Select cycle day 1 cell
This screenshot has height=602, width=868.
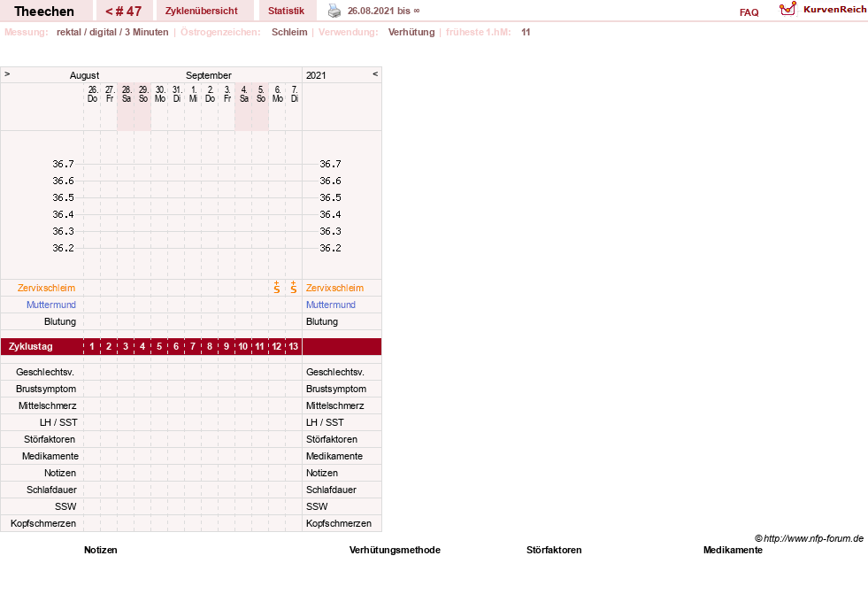pyautogui.click(x=92, y=347)
